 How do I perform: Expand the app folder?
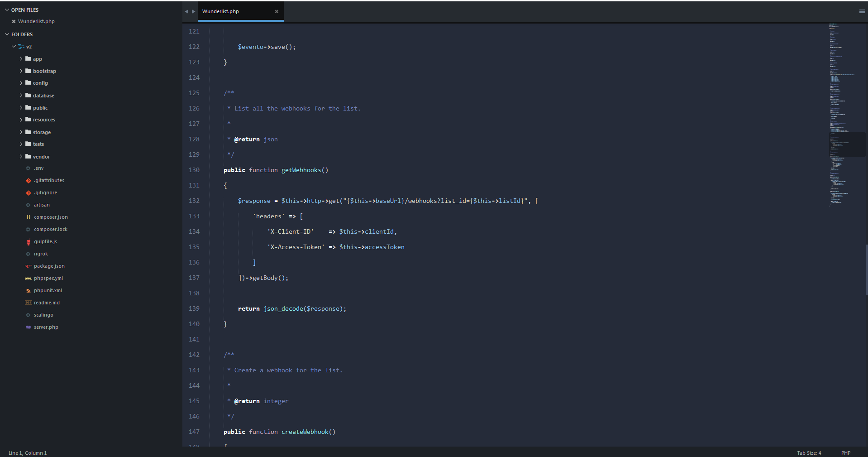[x=21, y=58]
